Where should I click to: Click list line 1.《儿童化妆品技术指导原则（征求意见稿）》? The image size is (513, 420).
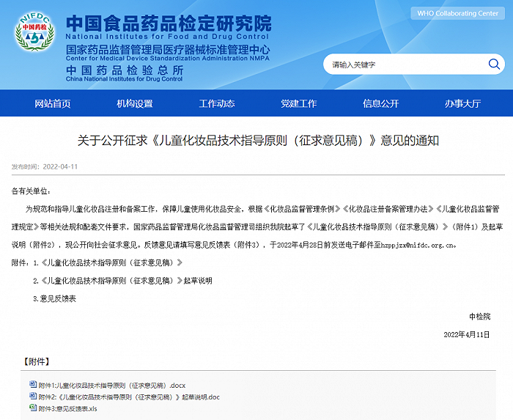pyautogui.click(x=108, y=262)
